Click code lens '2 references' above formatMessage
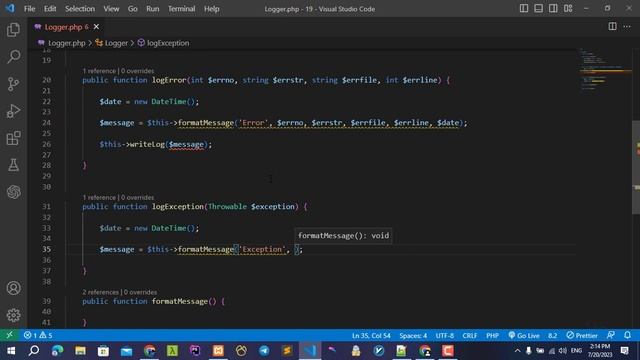The width and height of the screenshot is (640, 360). pos(100,292)
